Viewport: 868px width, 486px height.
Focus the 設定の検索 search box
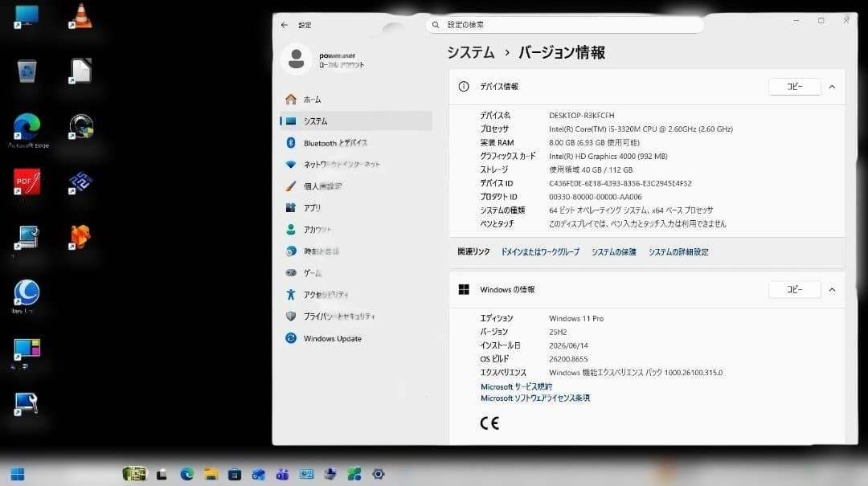565,25
